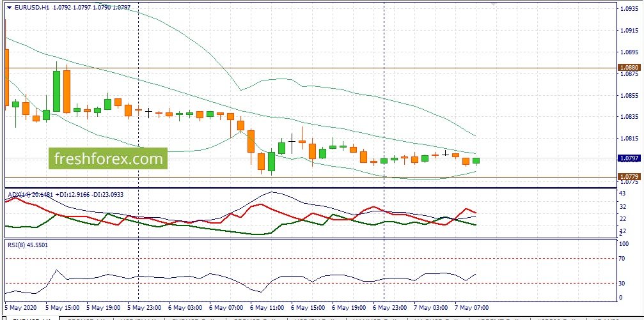Image resolution: width=644 pixels, height=320 pixels.
Task: Click the OHLC values 1.0792 1.0797 1.0790 1.0797
Action: click(91, 8)
